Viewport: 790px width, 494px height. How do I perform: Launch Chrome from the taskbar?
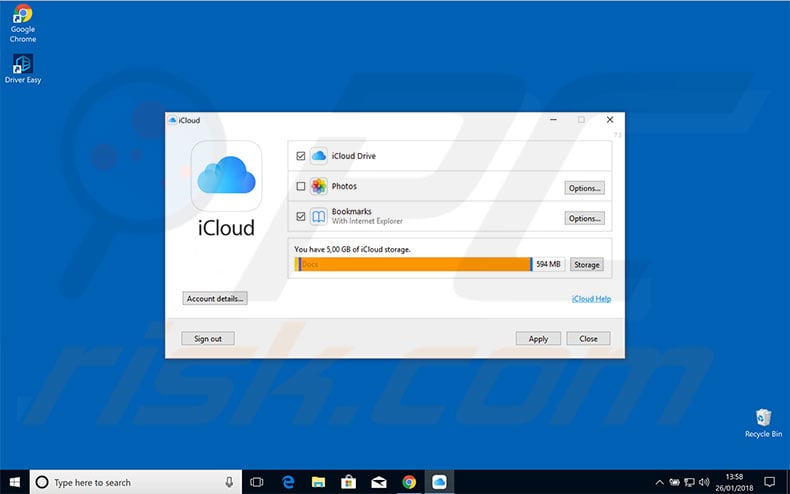click(409, 482)
